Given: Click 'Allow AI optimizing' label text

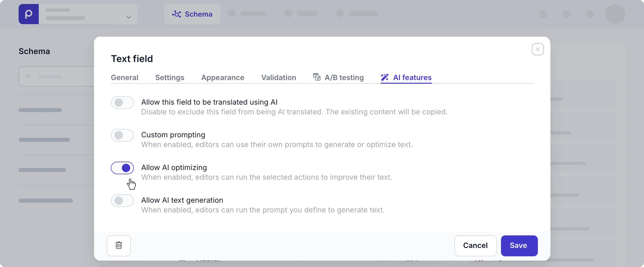Looking at the screenshot, I should click(174, 167).
